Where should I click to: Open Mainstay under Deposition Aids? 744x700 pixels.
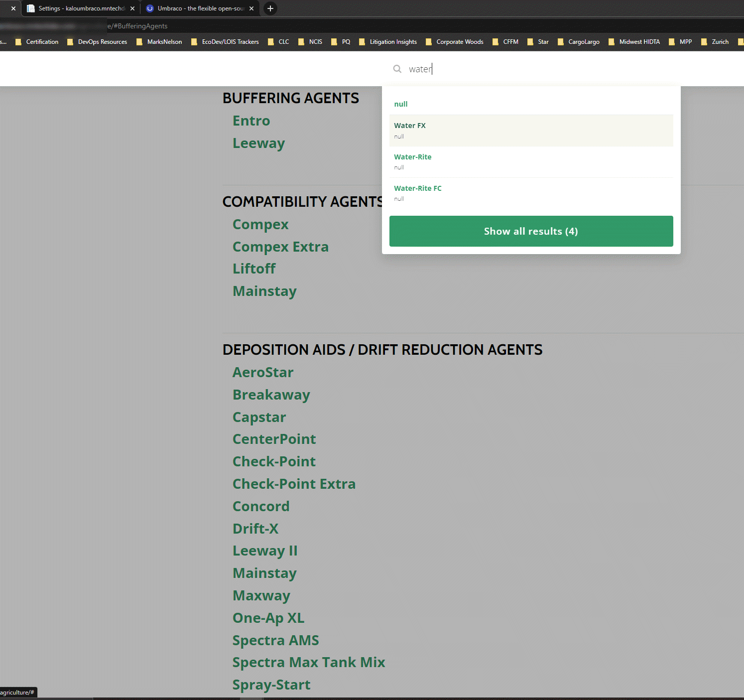[264, 573]
